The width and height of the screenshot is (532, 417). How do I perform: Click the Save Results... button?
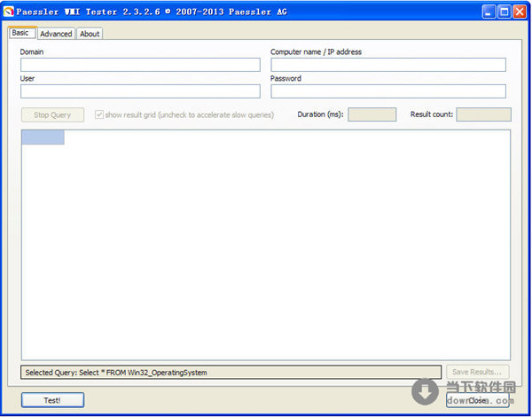477,372
